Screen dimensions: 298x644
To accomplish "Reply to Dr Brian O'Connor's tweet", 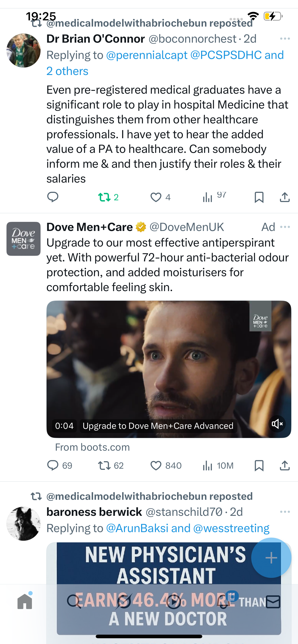I will tap(53, 197).
